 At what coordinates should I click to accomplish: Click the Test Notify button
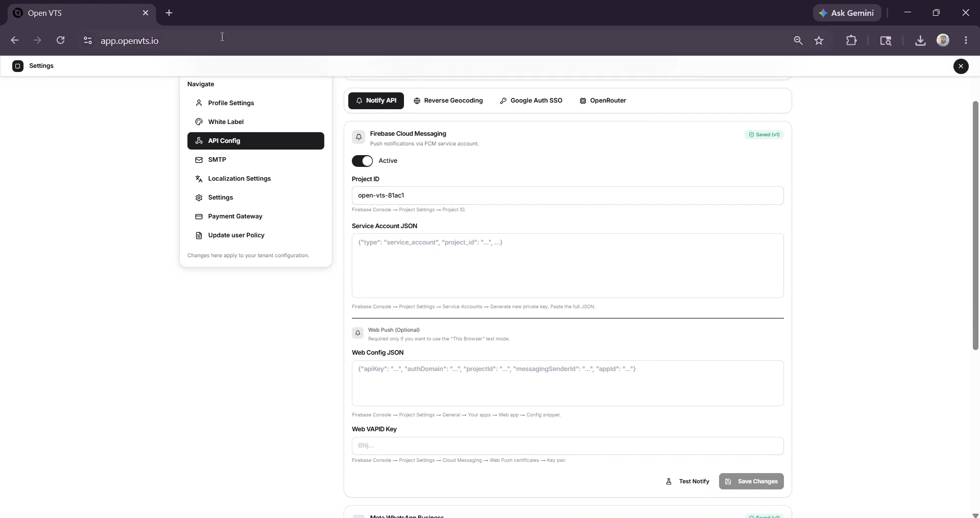pos(687,481)
